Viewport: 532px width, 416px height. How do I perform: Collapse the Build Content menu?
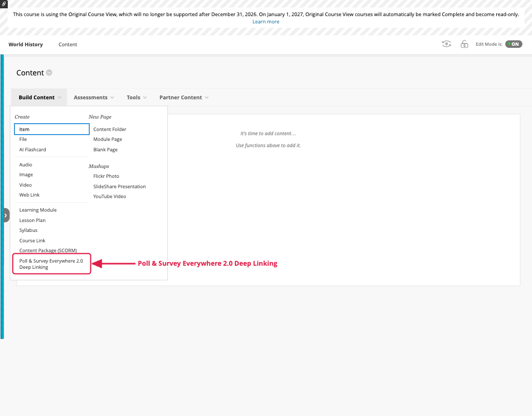[39, 97]
